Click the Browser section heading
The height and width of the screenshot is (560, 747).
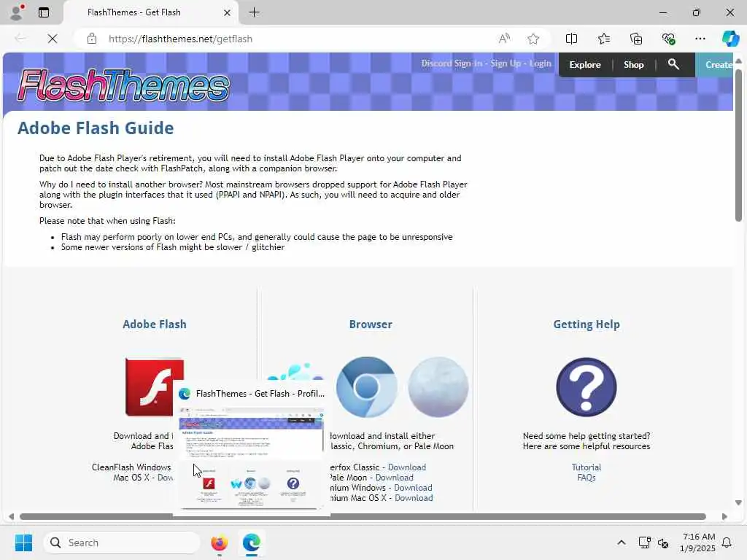(371, 324)
